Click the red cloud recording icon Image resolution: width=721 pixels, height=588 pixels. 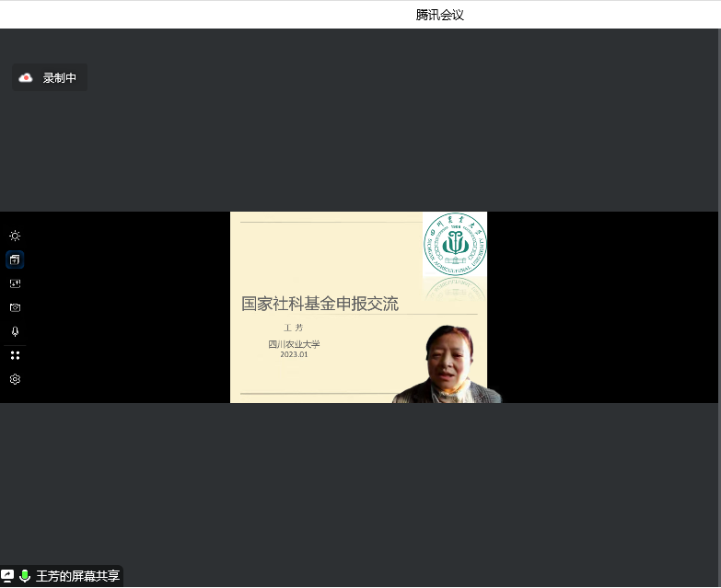tap(26, 78)
